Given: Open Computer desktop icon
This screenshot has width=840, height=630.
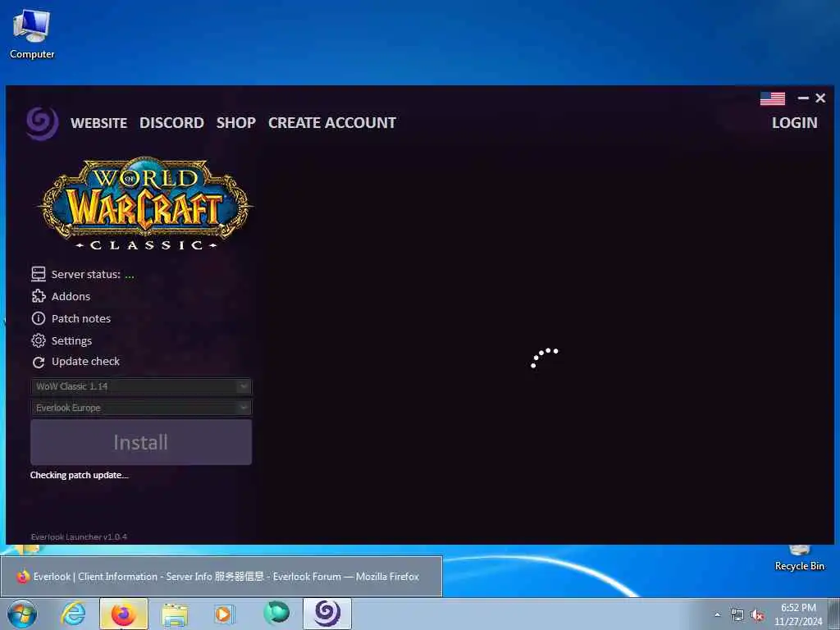Looking at the screenshot, I should 32,34.
